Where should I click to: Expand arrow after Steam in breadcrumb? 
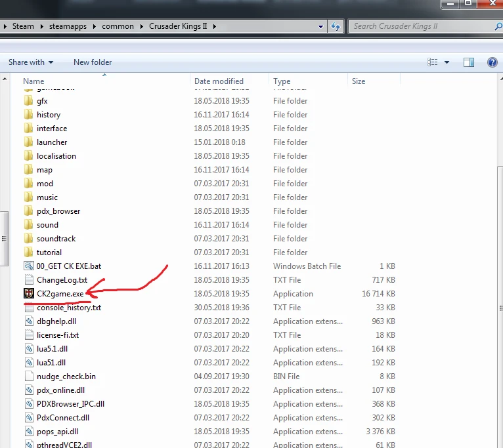pos(42,26)
